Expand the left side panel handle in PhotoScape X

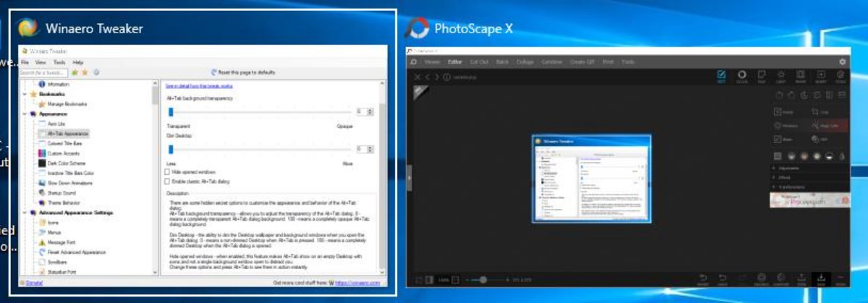pos(409,178)
